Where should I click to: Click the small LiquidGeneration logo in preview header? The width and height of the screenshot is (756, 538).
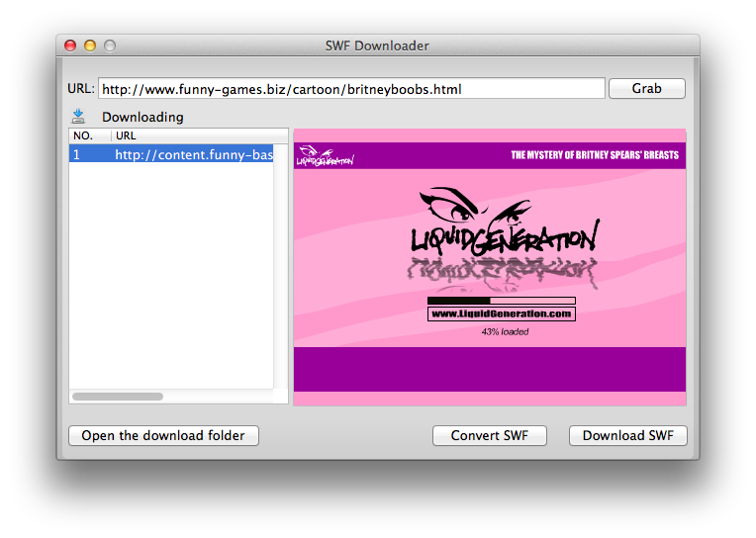325,155
